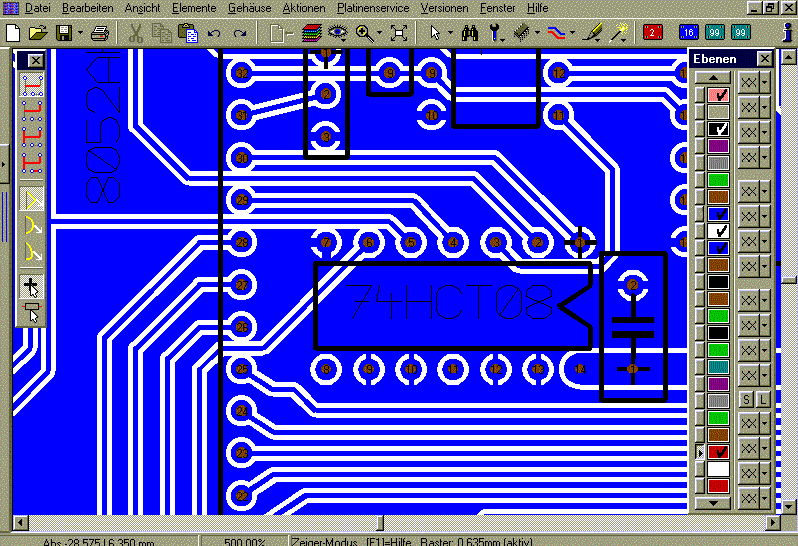Click the IC chip component icon
This screenshot has width=798, height=546.
(x=521, y=33)
